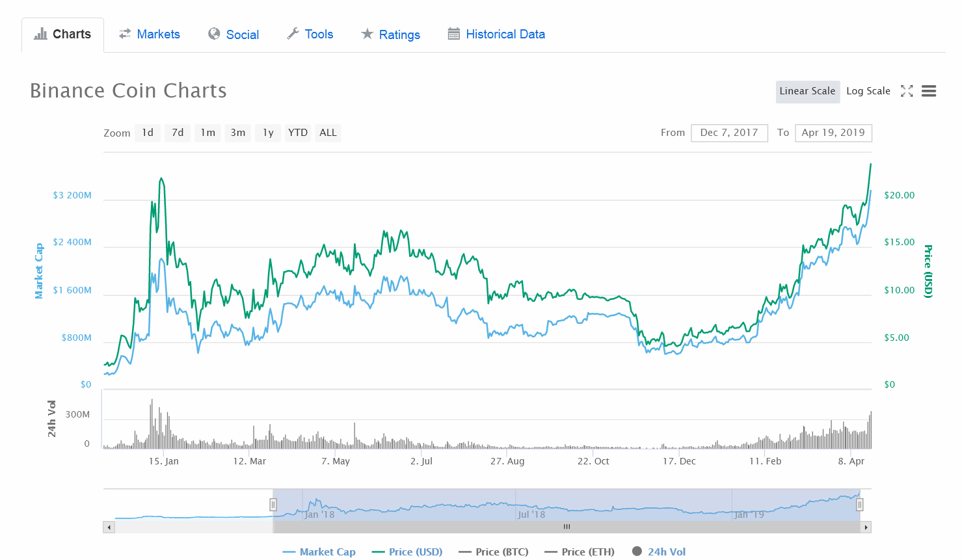This screenshot has width=962, height=560.
Task: Toggle Price (USD) series in legend
Action: 407,552
